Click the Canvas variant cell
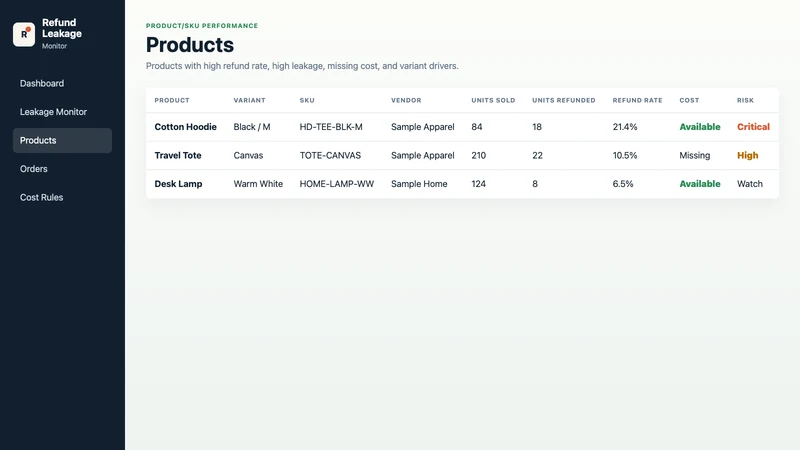 (248, 156)
